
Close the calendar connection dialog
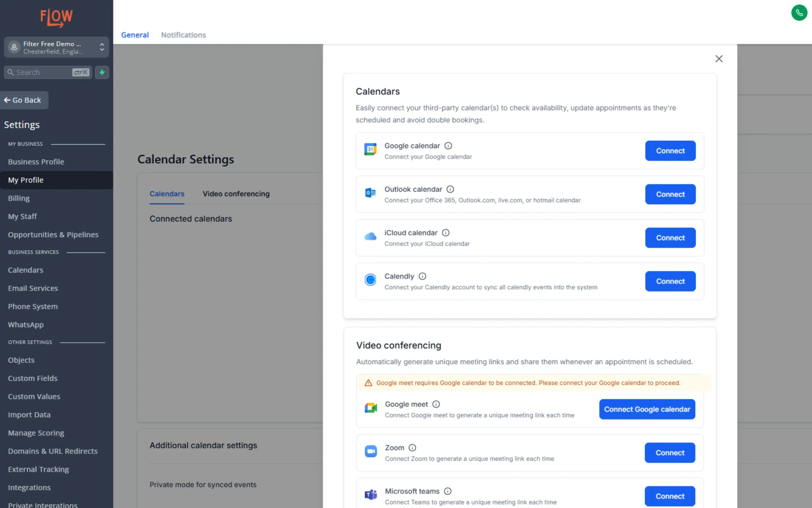719,59
